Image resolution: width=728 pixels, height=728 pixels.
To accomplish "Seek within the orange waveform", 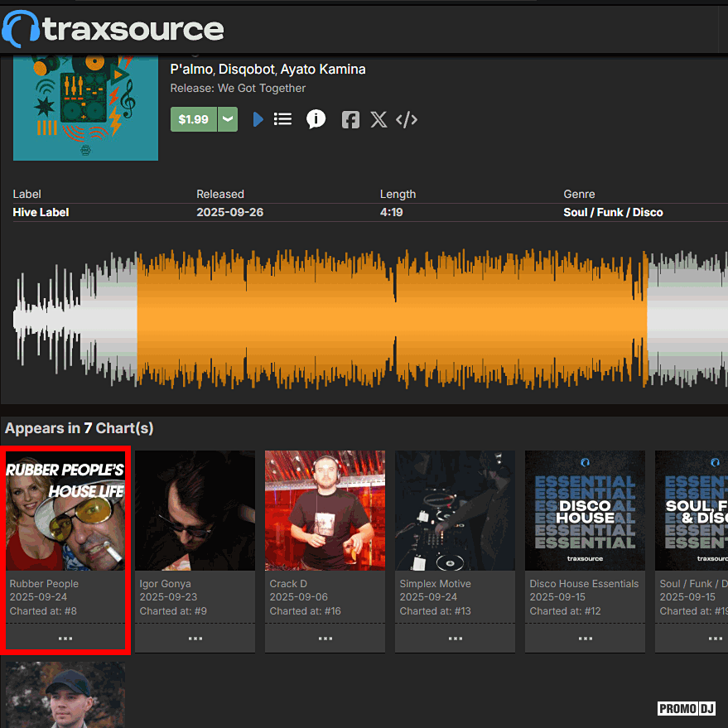I will click(x=391, y=319).
